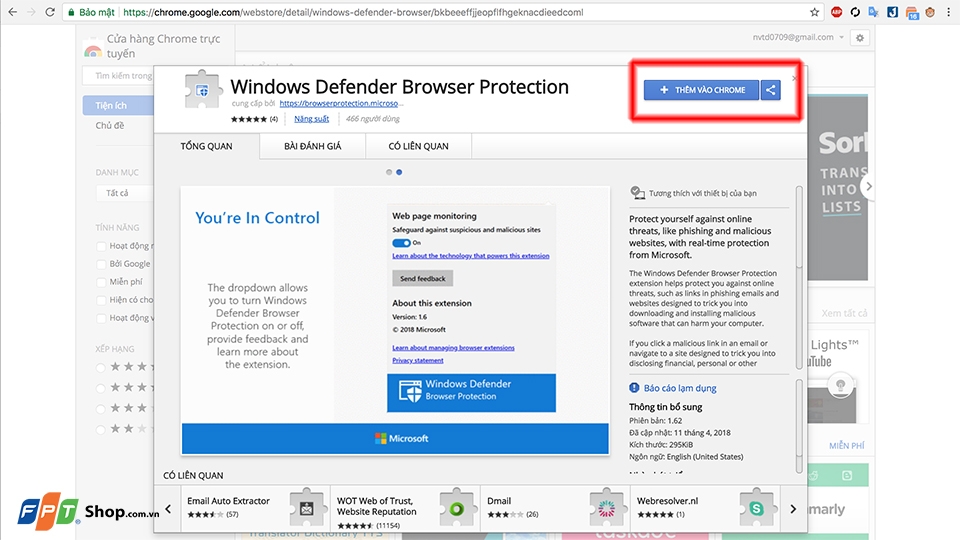This screenshot has height=540, width=960.
Task: Click the Windows Defender puzzle-piece extension icon
Action: (x=203, y=90)
